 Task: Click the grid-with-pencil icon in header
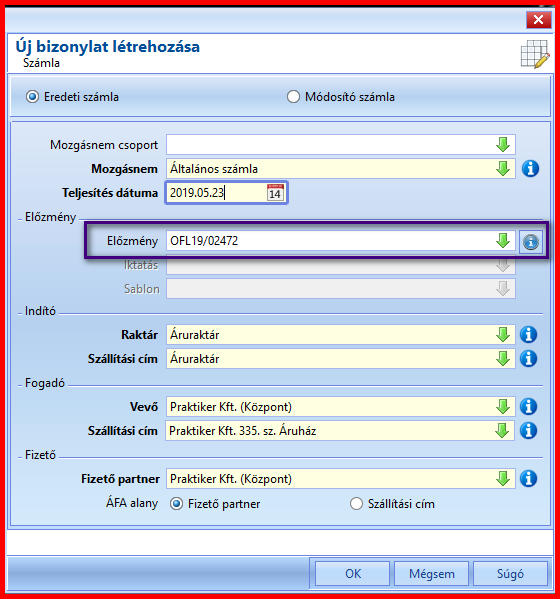[x=535, y=54]
